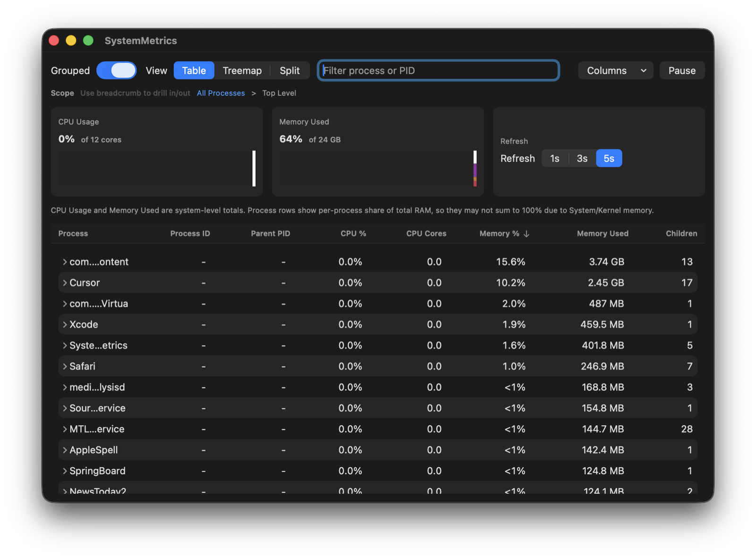Open the Columns dropdown
Image resolution: width=756 pixels, height=558 pixels.
(x=615, y=70)
